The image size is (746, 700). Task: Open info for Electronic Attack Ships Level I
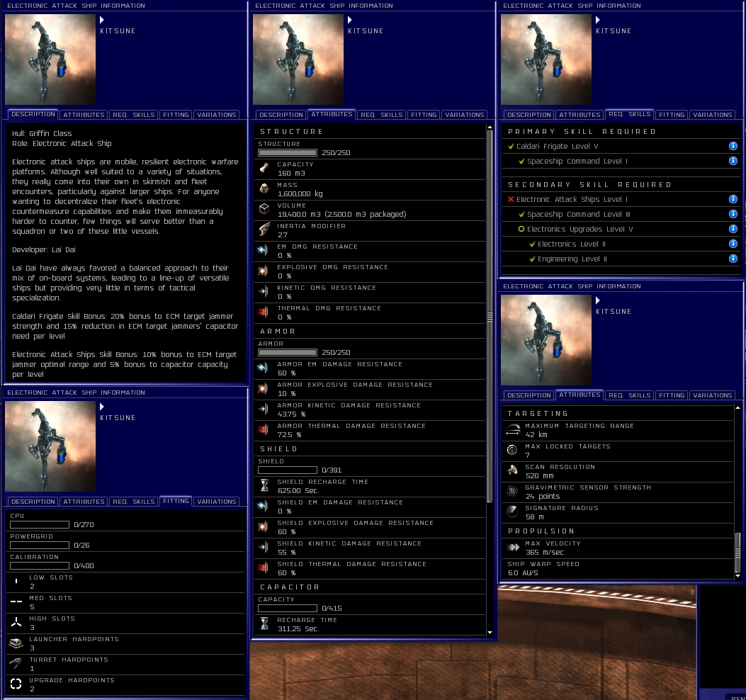pyautogui.click(x=733, y=199)
